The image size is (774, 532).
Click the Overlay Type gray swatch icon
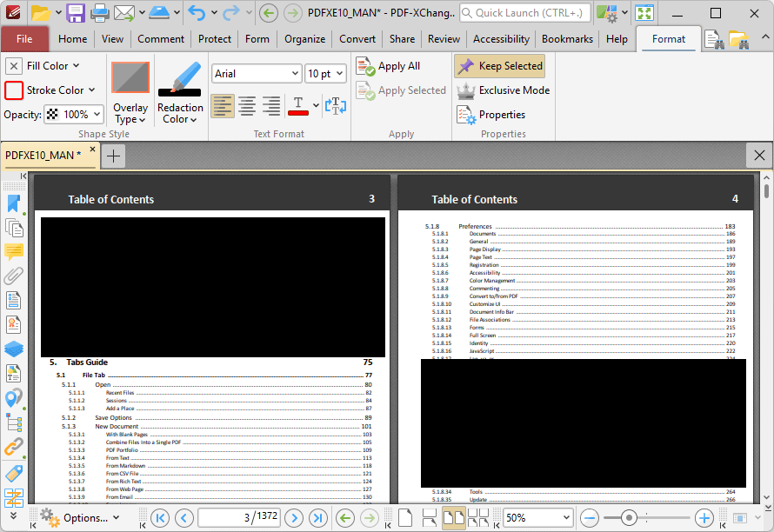pos(130,77)
